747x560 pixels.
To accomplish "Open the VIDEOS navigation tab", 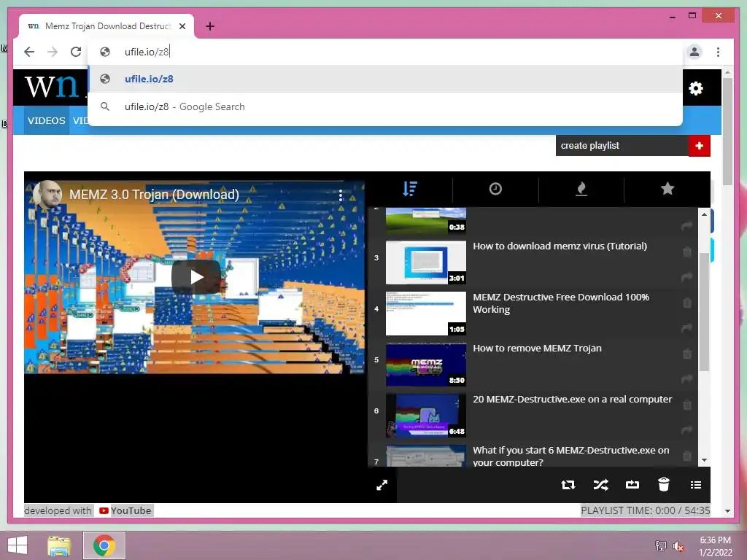I will point(46,120).
